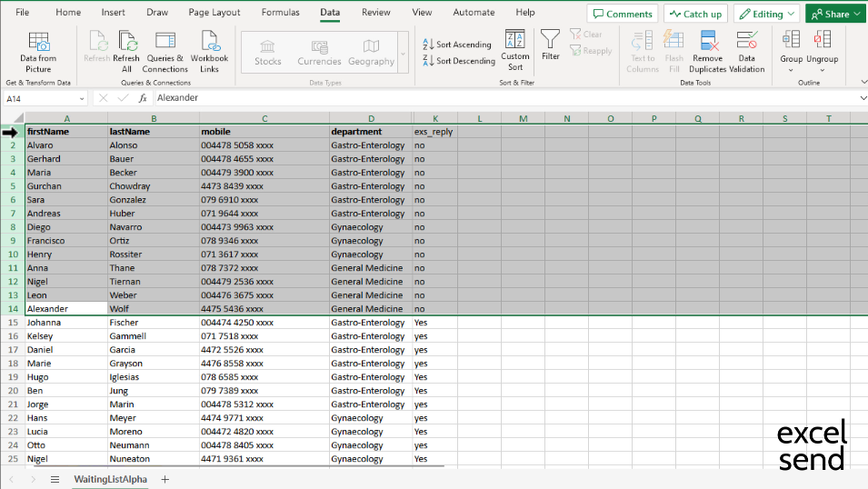The height and width of the screenshot is (489, 868).
Task: Click Remove Duplicates
Action: point(707,52)
